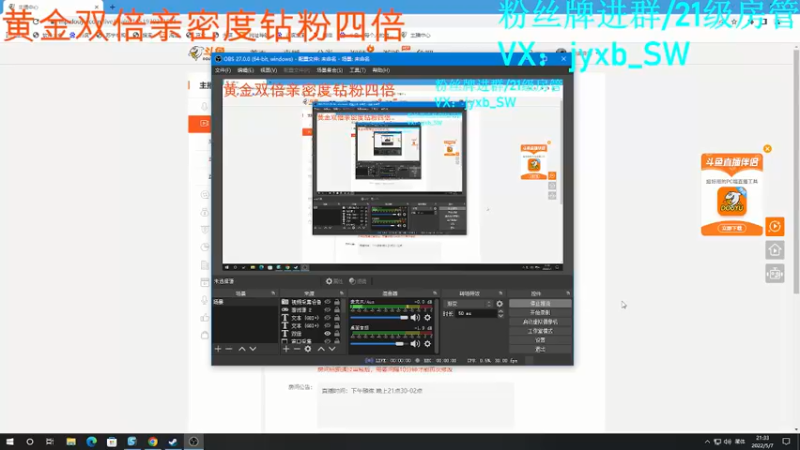The height and width of the screenshot is (450, 800).
Task: Open Microsoft Edge from the taskbar
Action: pyautogui.click(x=91, y=442)
